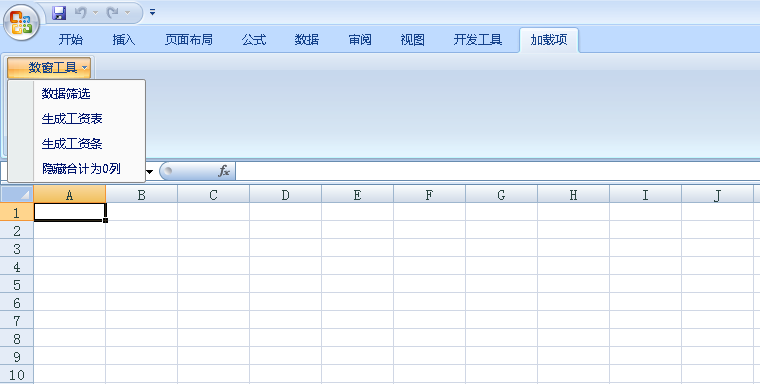Click inside the formula bar field
This screenshot has width=760, height=384.
(x=498, y=171)
